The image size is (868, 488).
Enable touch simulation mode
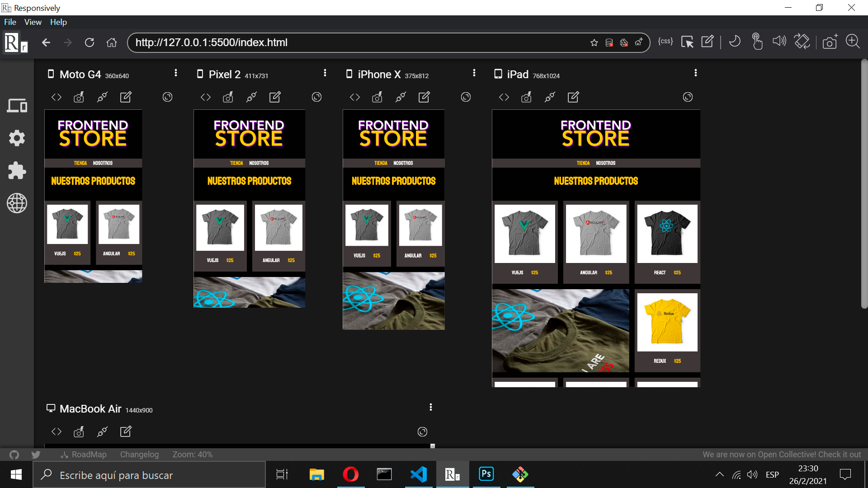point(757,41)
